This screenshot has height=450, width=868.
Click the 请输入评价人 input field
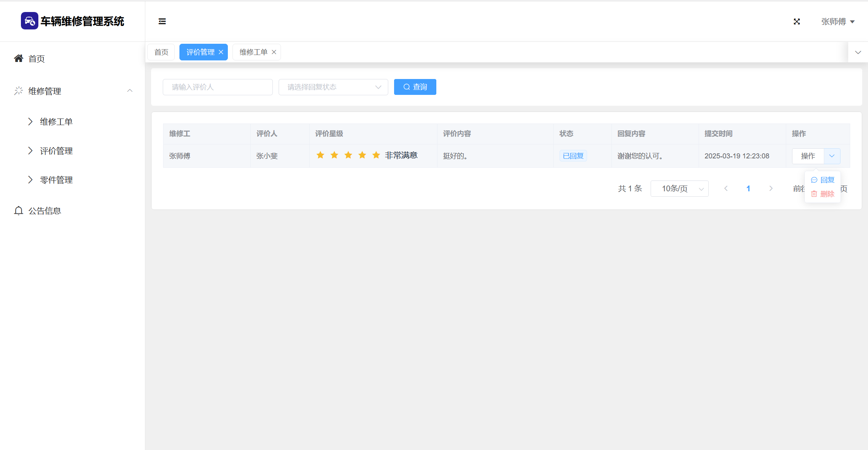[x=217, y=87]
